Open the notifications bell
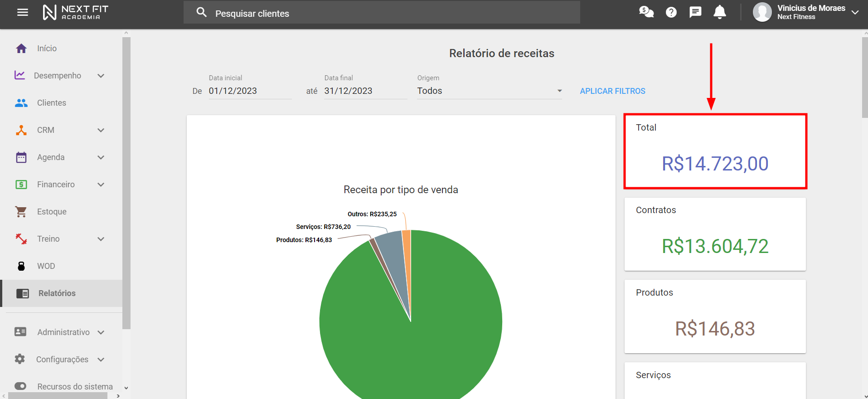 (x=720, y=12)
